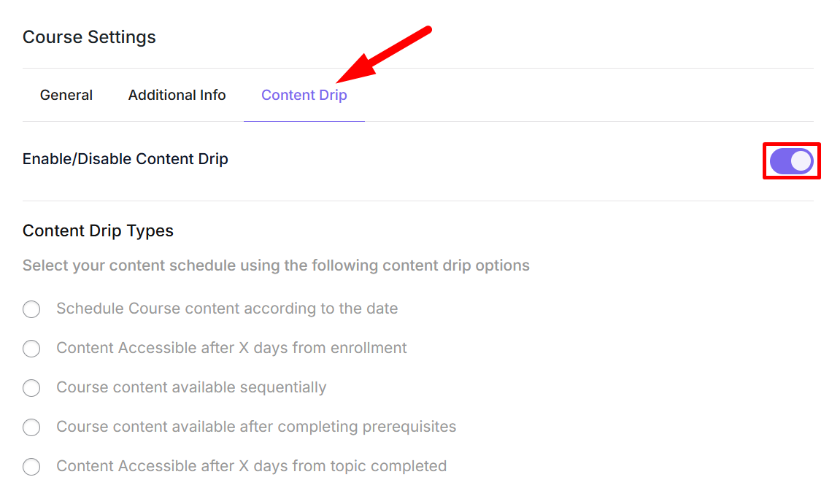Select radio circle for completing prerequisites option
Viewport: 840px width, 504px height.
tap(31, 427)
